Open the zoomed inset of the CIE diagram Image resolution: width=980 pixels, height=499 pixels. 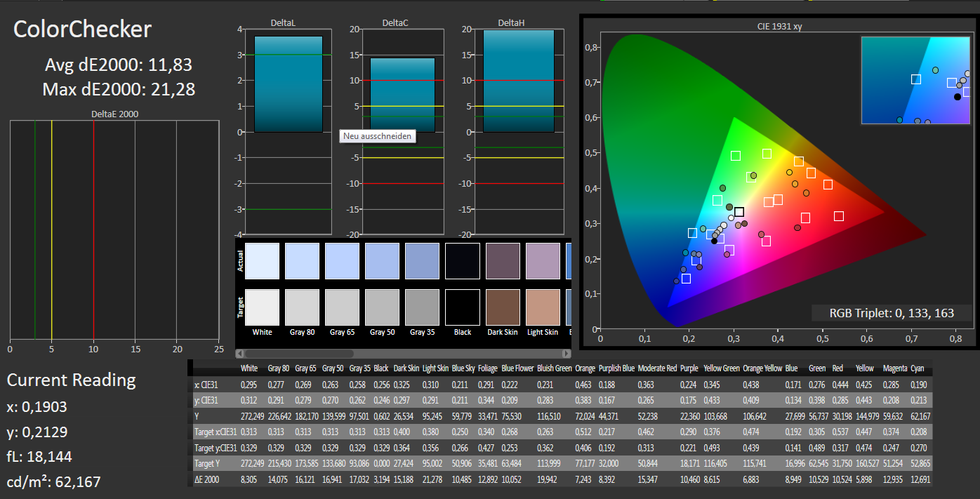tap(915, 80)
